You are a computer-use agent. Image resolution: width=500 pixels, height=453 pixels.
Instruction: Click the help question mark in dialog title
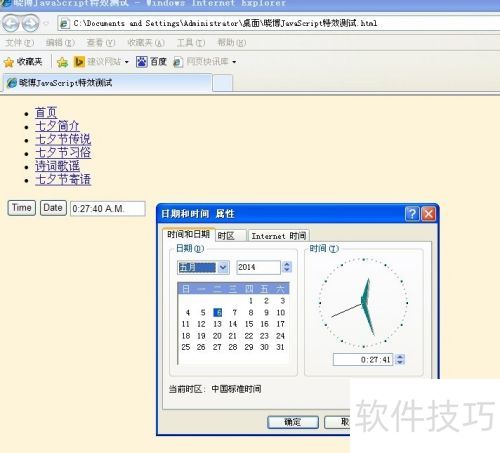[412, 214]
